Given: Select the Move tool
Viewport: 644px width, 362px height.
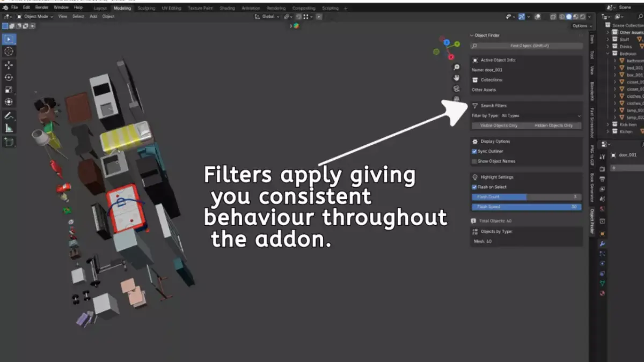Looking at the screenshot, I should click(9, 65).
